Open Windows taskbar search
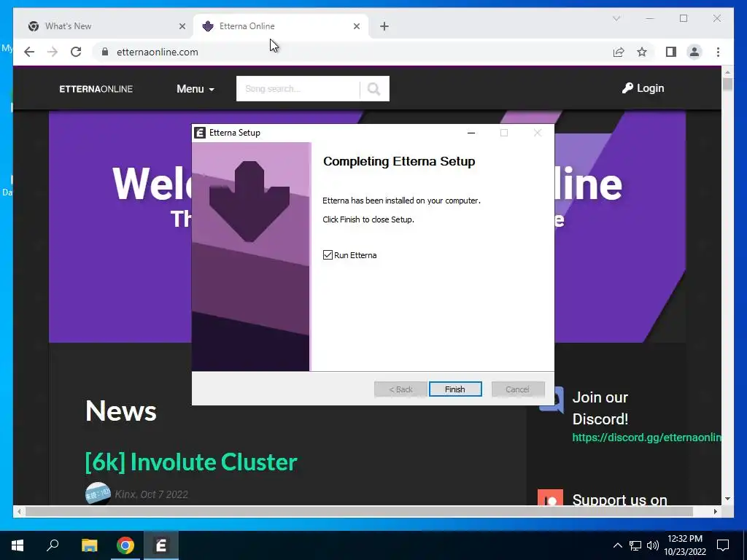 [53, 545]
